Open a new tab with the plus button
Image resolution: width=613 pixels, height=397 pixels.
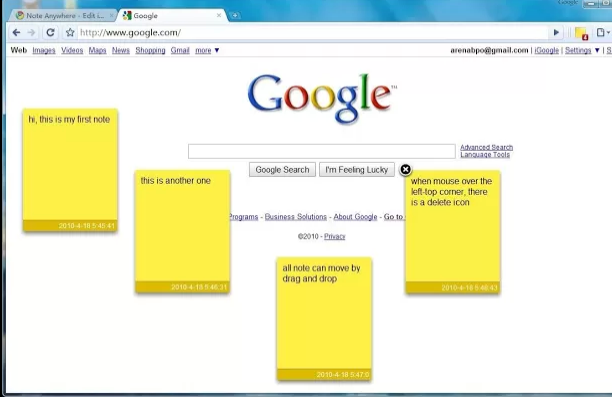click(235, 15)
